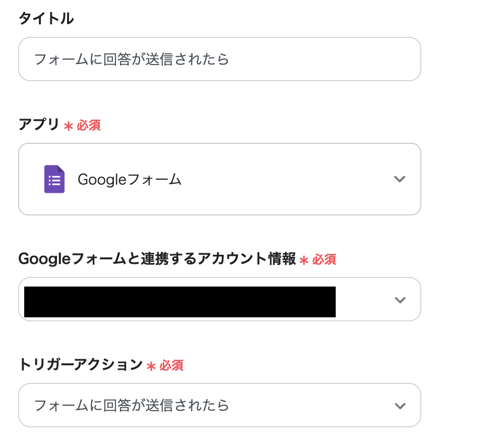The height and width of the screenshot is (448, 495).
Task: Click the トリガーアクション field label
Action: 80,364
